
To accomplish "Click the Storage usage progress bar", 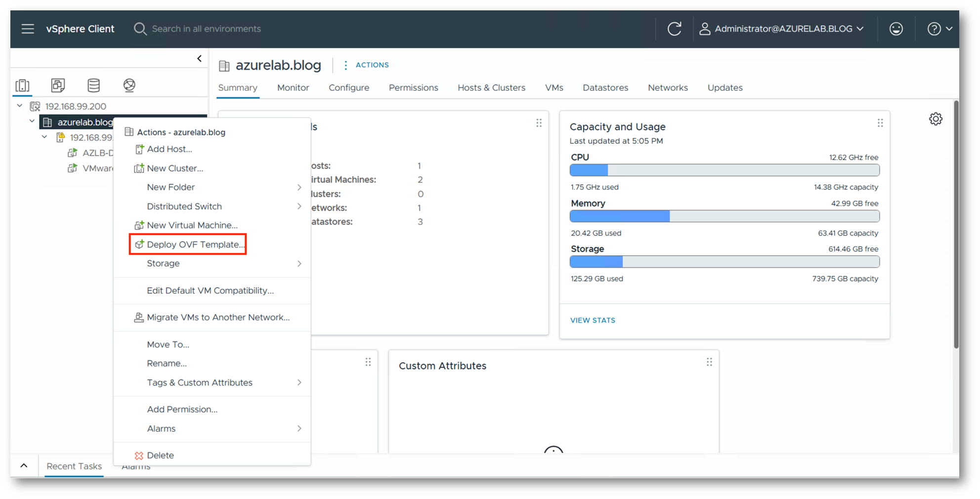I will pyautogui.click(x=724, y=262).
